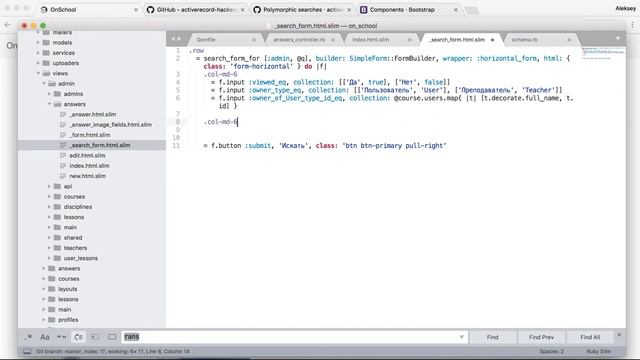
Task: Switch to Components Bootstrap browser tab
Action: point(409,9)
